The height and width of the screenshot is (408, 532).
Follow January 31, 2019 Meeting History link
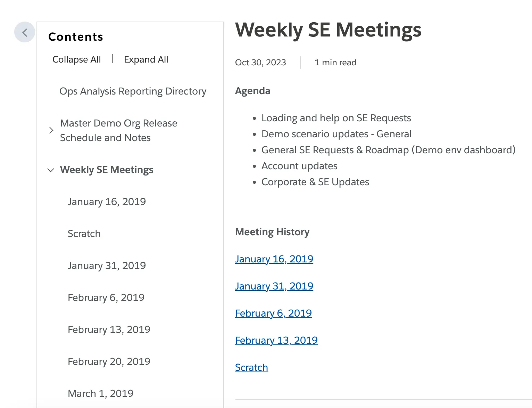pos(274,286)
